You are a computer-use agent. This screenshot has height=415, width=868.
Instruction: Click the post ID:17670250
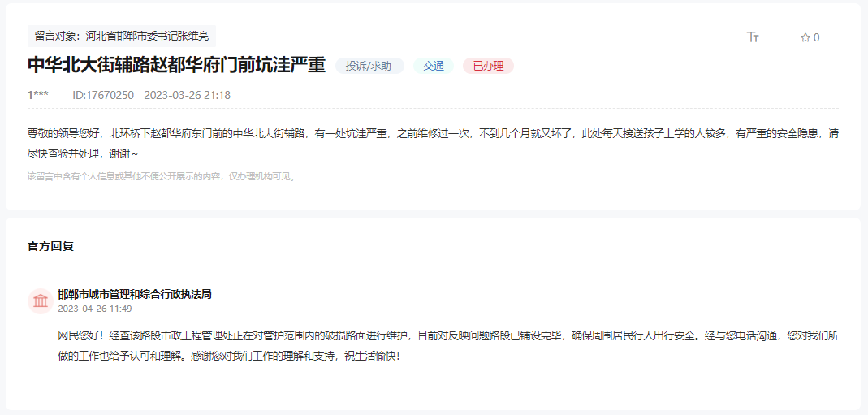(x=103, y=95)
